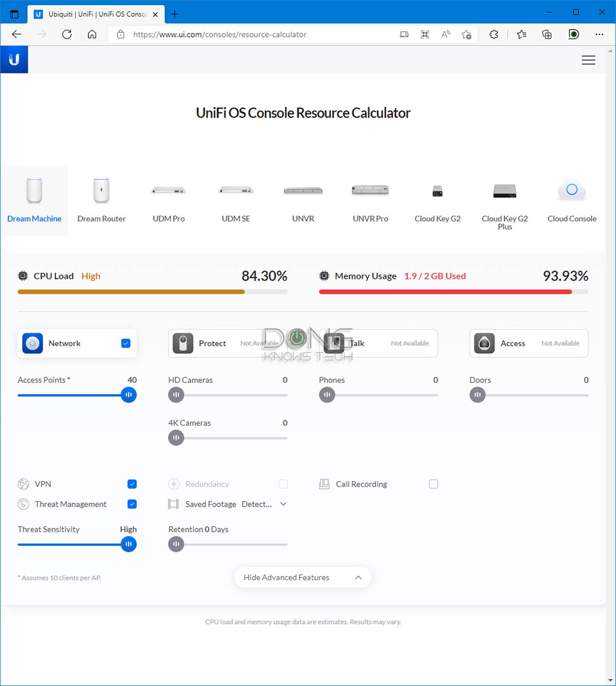This screenshot has width=616, height=686.
Task: Collapse Hide Advanced Features section
Action: coord(303,578)
